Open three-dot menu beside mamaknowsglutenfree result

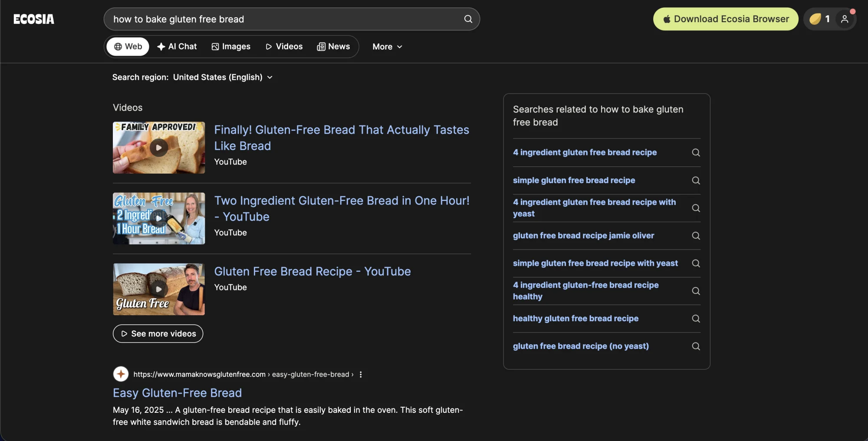coord(361,374)
